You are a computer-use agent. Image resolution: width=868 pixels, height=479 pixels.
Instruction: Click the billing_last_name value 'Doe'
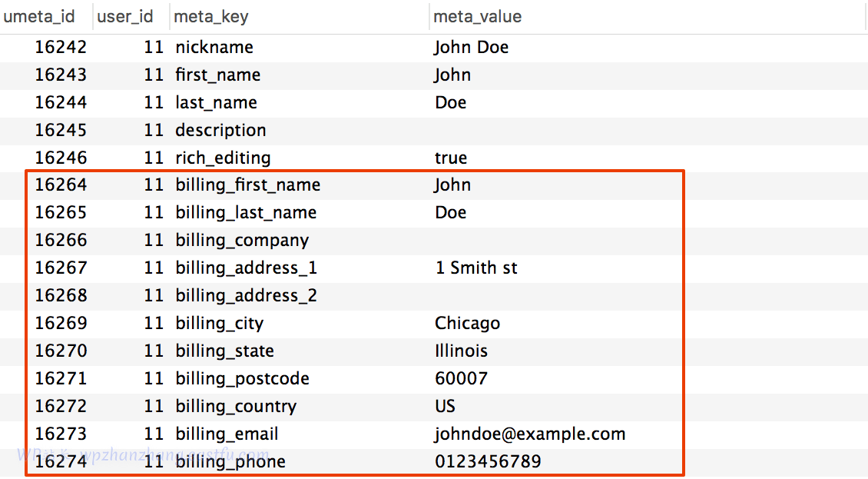point(450,213)
